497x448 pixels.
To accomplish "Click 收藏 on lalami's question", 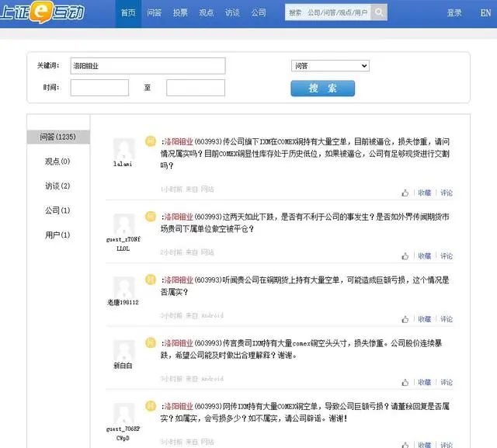I will coord(425,193).
